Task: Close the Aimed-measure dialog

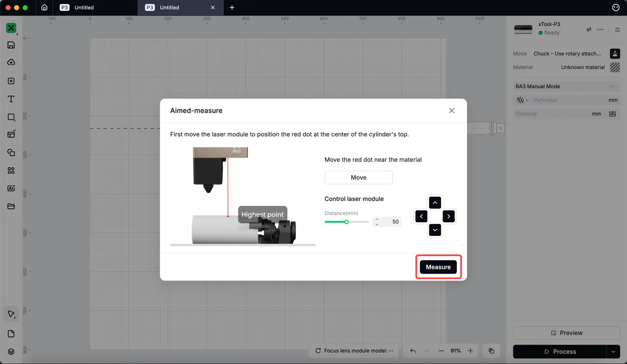Action: click(x=451, y=111)
